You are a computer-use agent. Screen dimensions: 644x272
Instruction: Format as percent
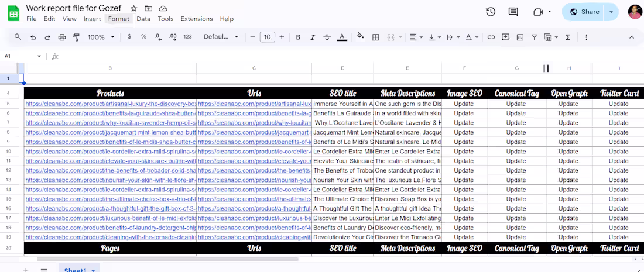144,36
